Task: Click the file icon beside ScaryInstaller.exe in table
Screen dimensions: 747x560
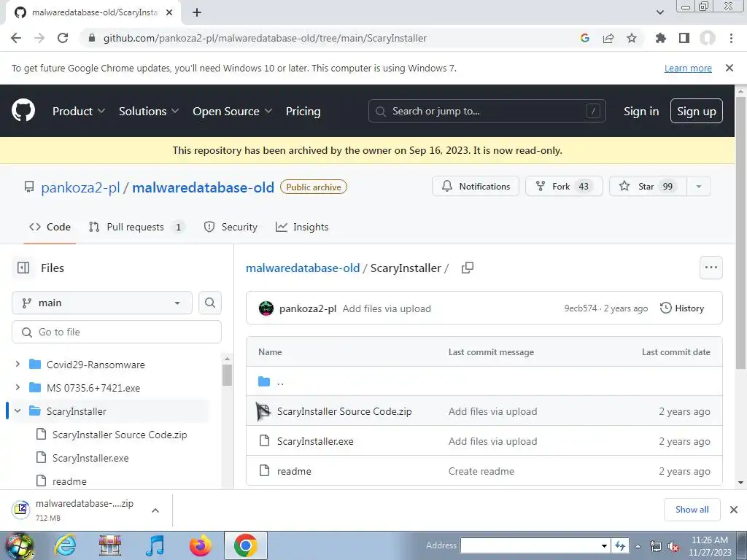Action: [264, 441]
